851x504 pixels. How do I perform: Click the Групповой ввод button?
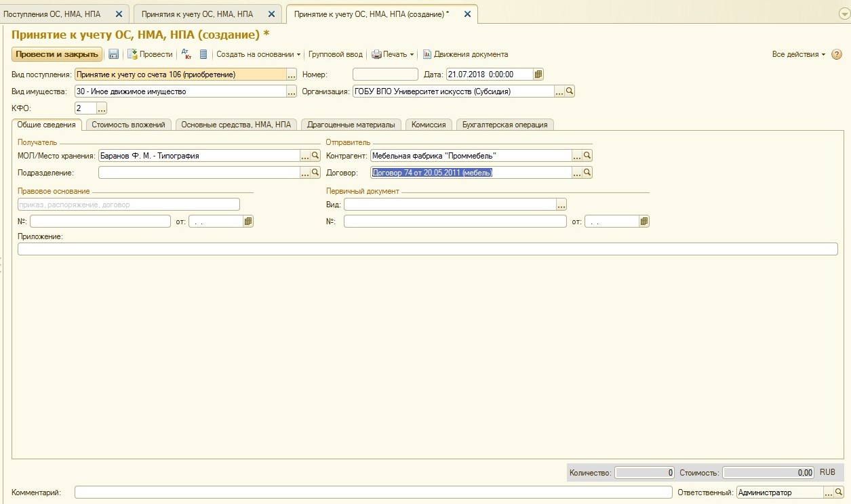click(336, 54)
